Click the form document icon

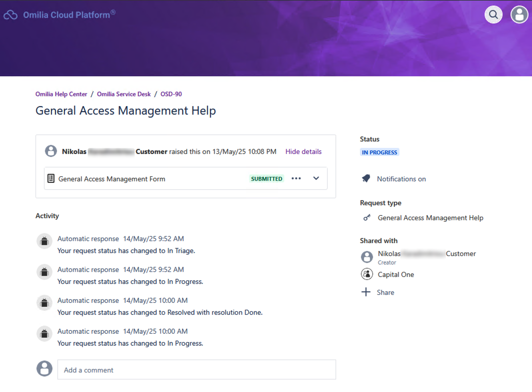click(51, 178)
